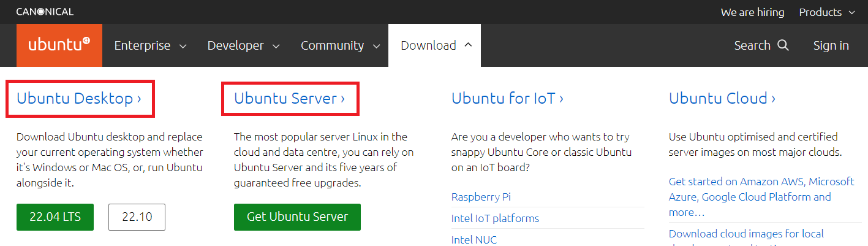
Task: Click the We are hiring link
Action: pyautogui.click(x=752, y=12)
